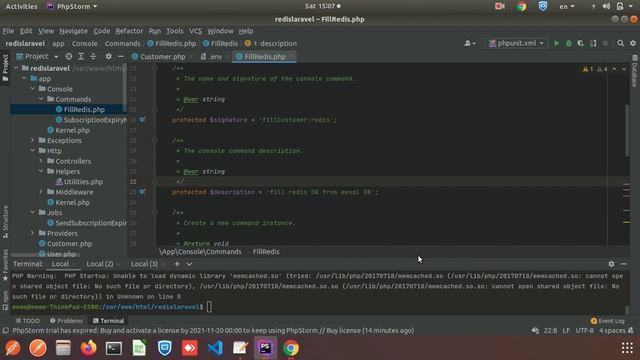Screen dimensions: 640x360
Task: Click Commands breadcrumb in navigation bar
Action: pos(122,43)
